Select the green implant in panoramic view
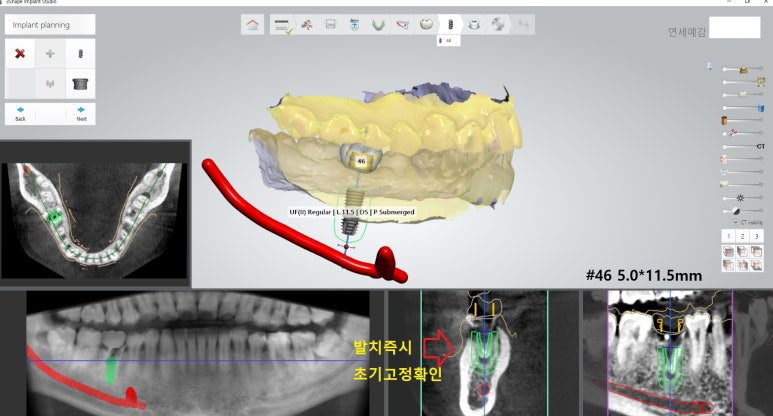This screenshot has height=416, width=773. click(112, 370)
